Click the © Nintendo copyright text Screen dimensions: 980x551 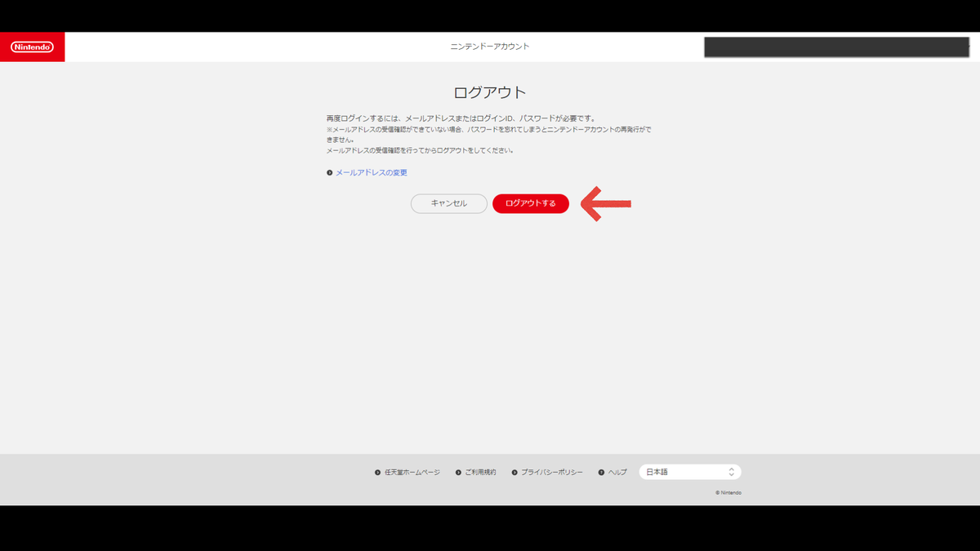(x=728, y=493)
